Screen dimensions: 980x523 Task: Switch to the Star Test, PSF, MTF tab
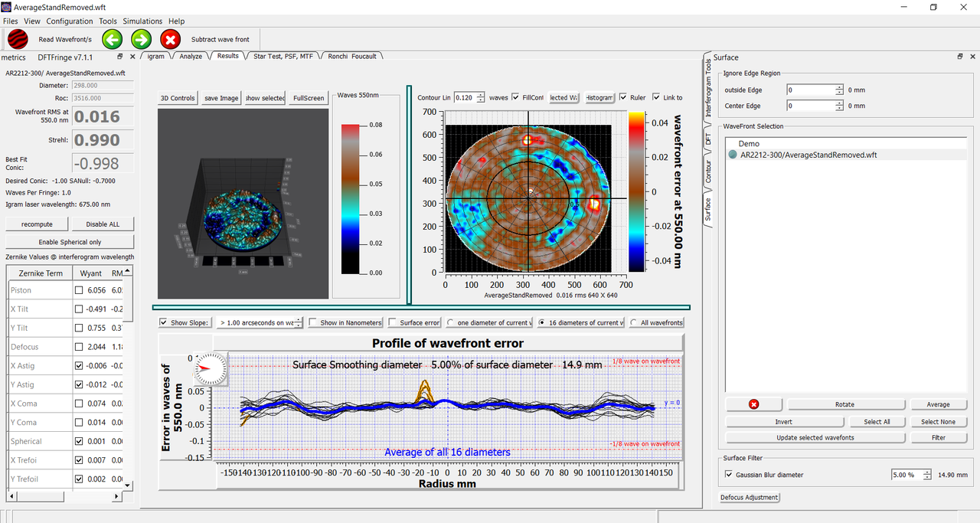pos(283,56)
